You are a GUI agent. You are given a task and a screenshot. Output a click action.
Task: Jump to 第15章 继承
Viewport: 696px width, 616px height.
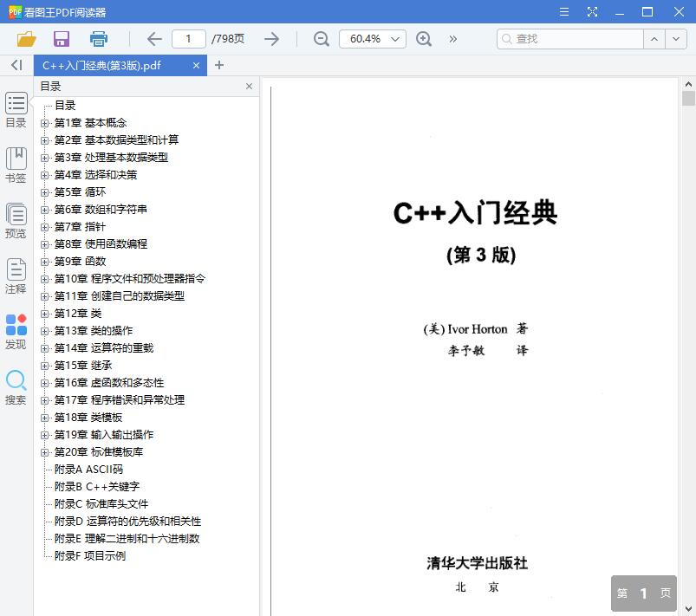click(83, 366)
